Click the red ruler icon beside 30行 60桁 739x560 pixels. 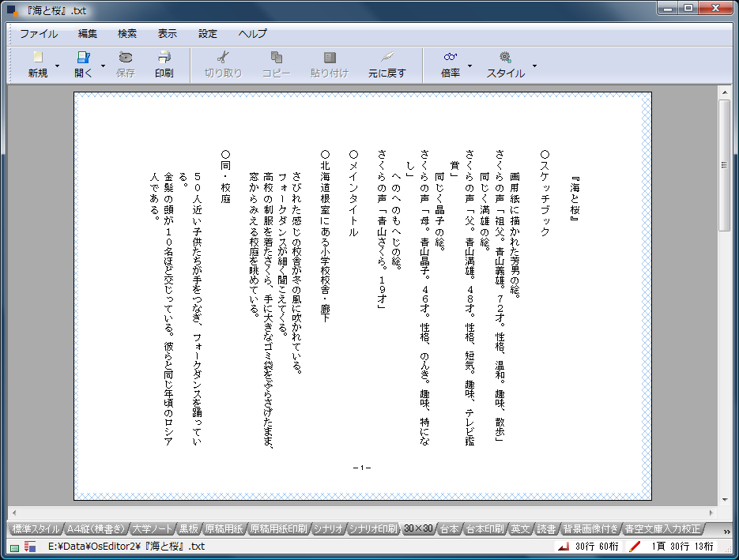tap(564, 547)
